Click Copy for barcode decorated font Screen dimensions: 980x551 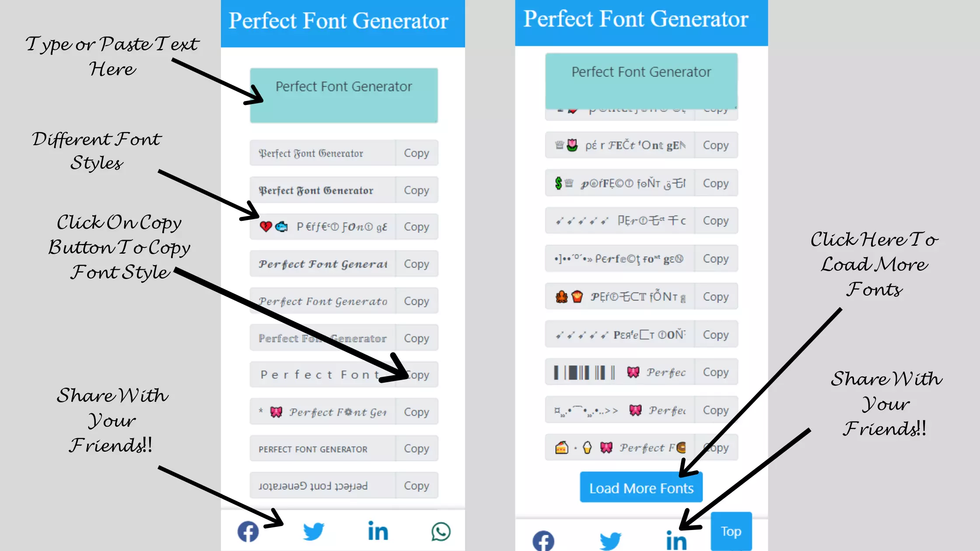[x=715, y=372]
